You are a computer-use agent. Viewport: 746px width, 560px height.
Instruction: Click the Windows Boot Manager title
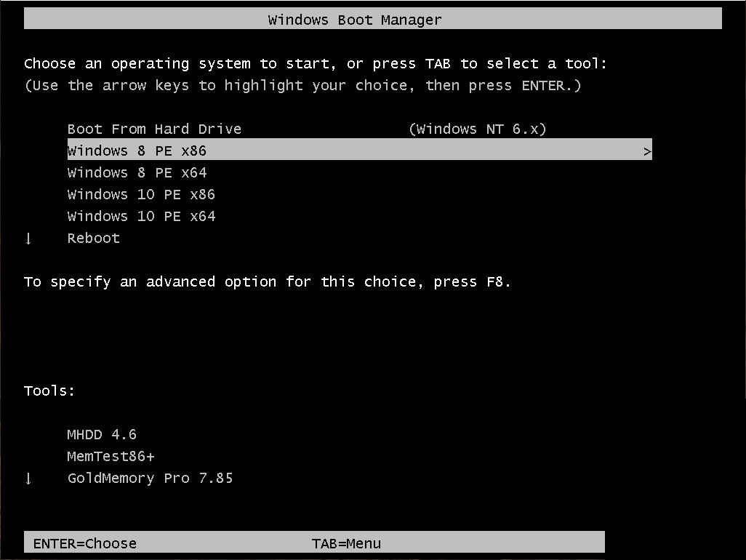click(355, 20)
